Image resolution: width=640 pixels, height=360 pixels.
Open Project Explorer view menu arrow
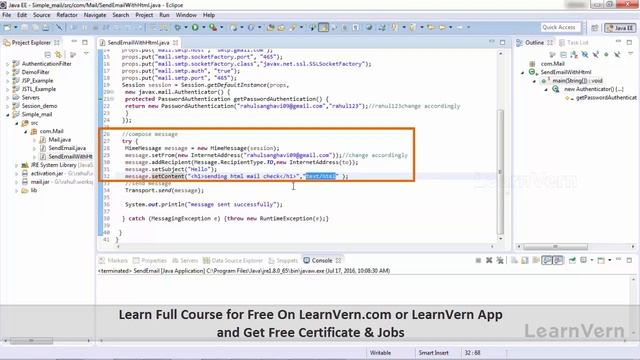click(86, 54)
